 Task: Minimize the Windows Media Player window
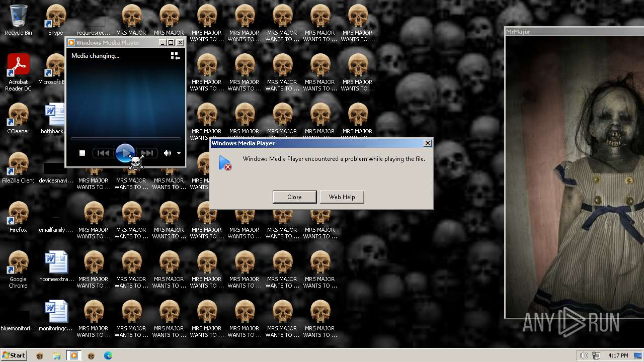coord(163,43)
